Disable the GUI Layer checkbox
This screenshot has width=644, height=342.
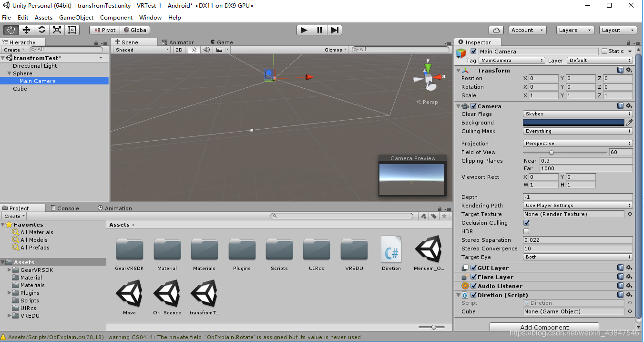(x=474, y=268)
